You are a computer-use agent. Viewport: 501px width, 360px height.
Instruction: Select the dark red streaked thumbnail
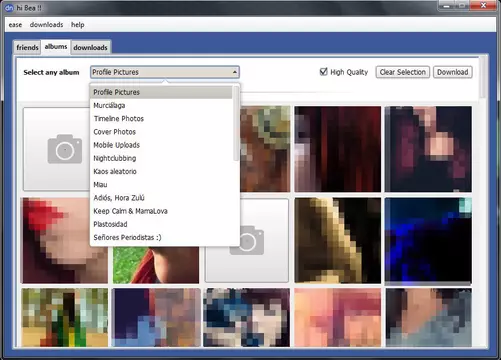[338, 149]
